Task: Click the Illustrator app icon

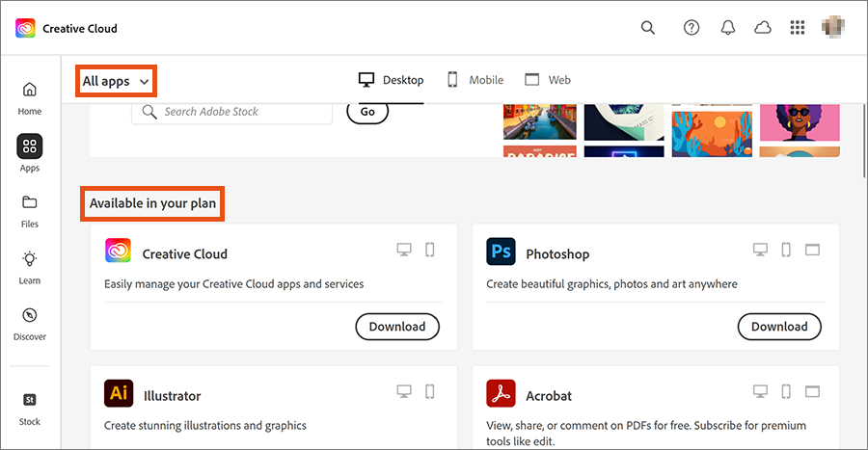Action: (119, 394)
